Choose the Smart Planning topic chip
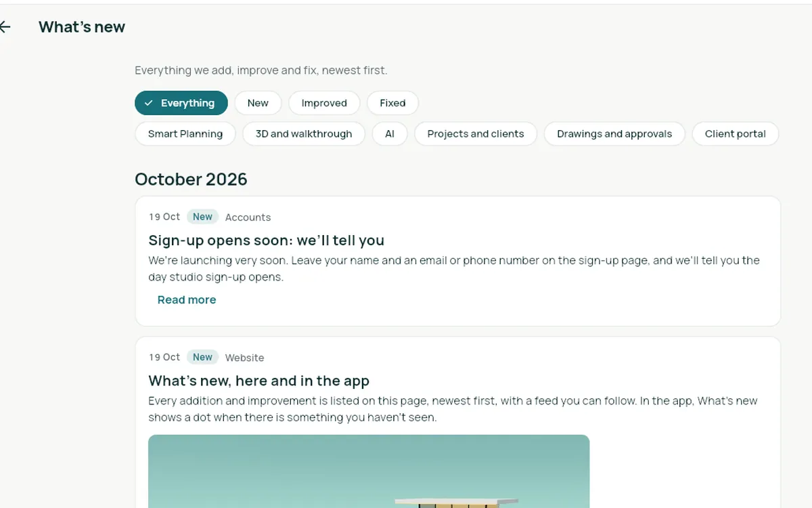This screenshot has width=812, height=508. 185,133
